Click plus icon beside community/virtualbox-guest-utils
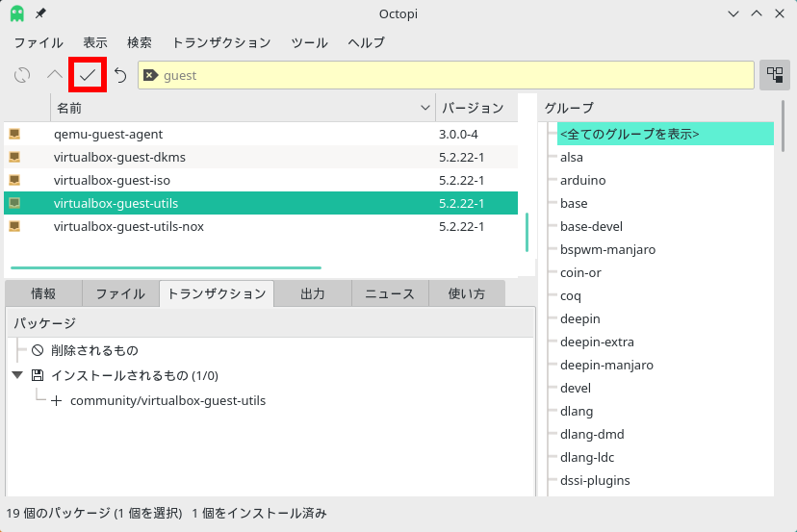This screenshot has height=532, width=797. 57,401
